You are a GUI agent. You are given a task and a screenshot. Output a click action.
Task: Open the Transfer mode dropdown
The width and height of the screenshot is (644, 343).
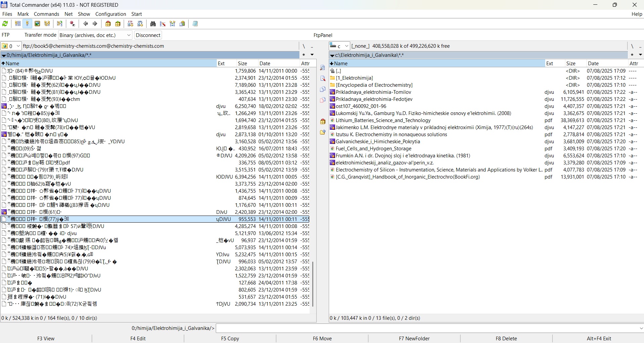click(95, 35)
